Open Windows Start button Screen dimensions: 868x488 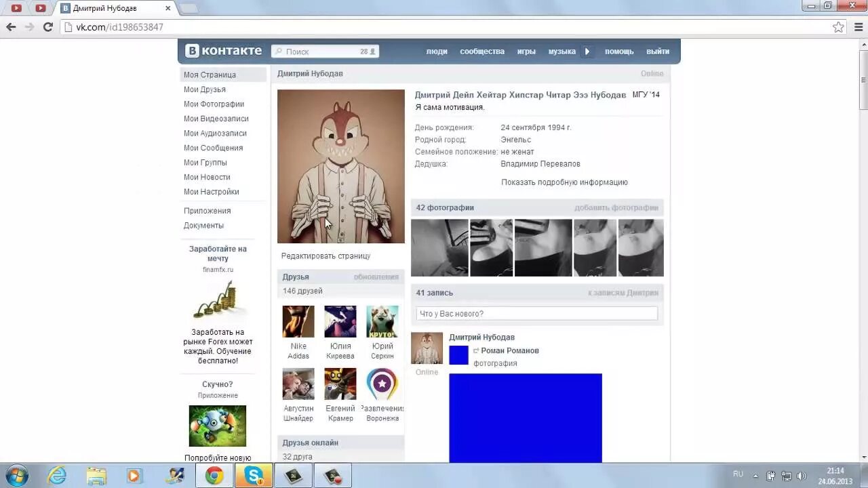[x=16, y=475]
